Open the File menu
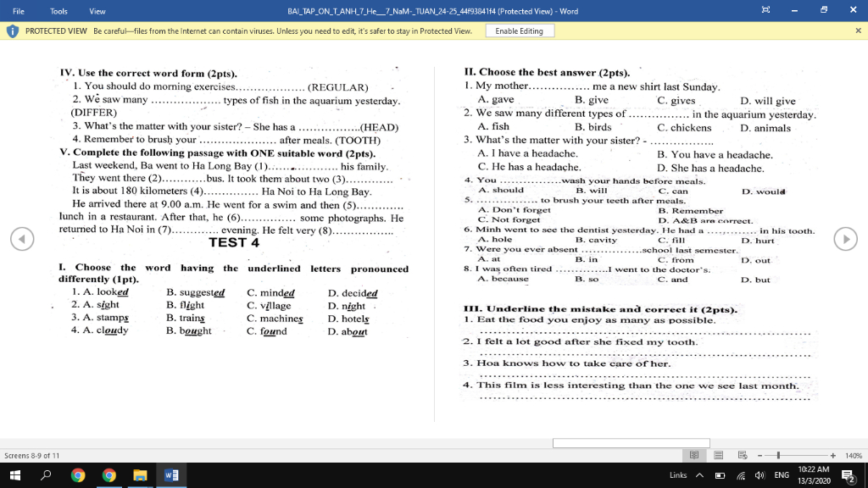The height and width of the screenshot is (488, 868). (19, 11)
